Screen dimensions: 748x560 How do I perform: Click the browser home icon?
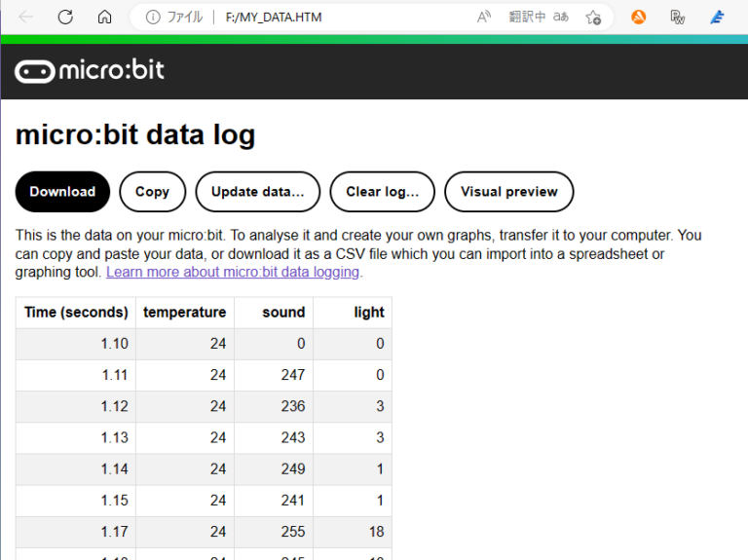coord(105,17)
